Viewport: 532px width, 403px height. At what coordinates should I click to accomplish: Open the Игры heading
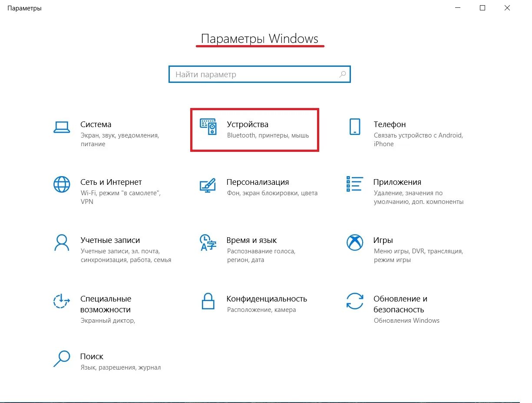click(x=383, y=240)
